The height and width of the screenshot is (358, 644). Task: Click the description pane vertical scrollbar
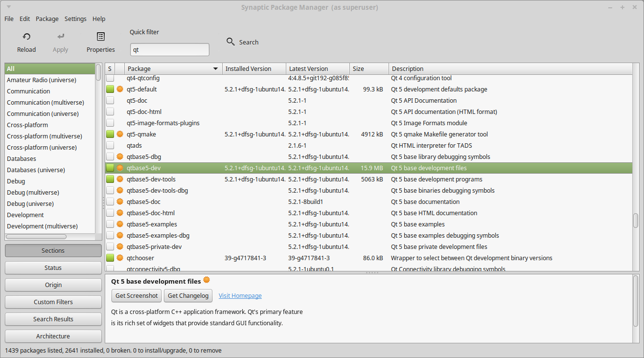636,301
